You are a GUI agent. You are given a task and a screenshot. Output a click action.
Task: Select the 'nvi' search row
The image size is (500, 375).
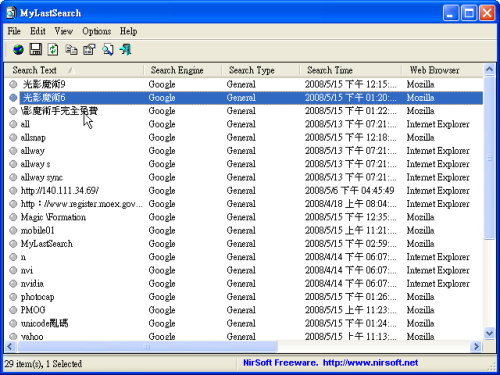244,270
